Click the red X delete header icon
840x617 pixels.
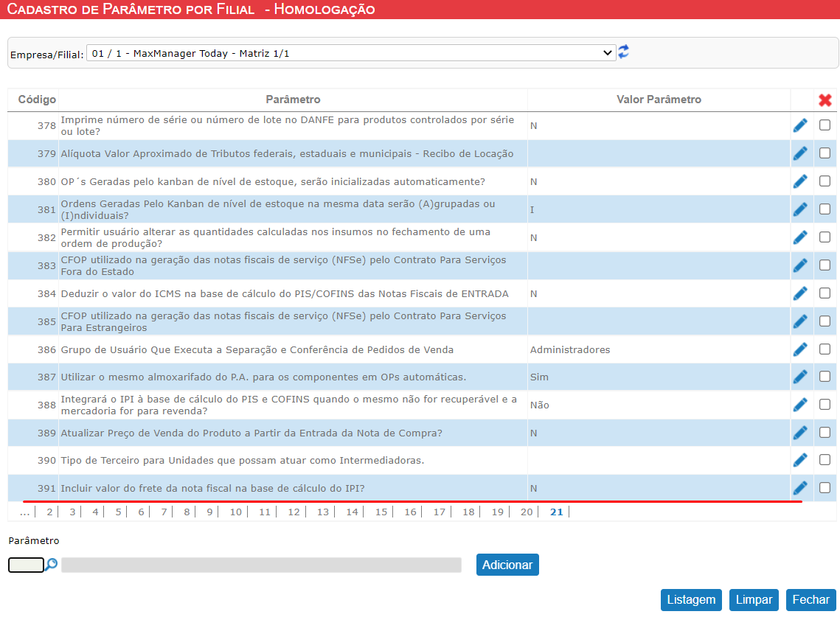[x=825, y=100]
